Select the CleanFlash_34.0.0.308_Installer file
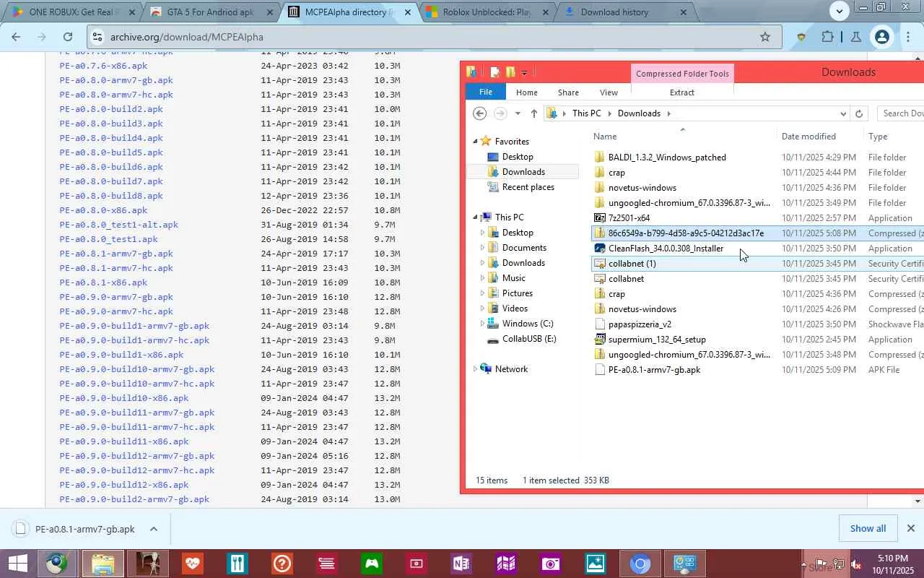Viewport: 924px width, 578px height. click(x=666, y=249)
